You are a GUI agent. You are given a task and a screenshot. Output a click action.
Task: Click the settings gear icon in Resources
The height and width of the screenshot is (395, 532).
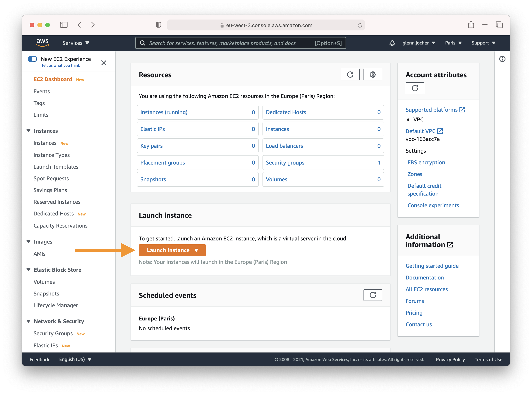click(373, 75)
